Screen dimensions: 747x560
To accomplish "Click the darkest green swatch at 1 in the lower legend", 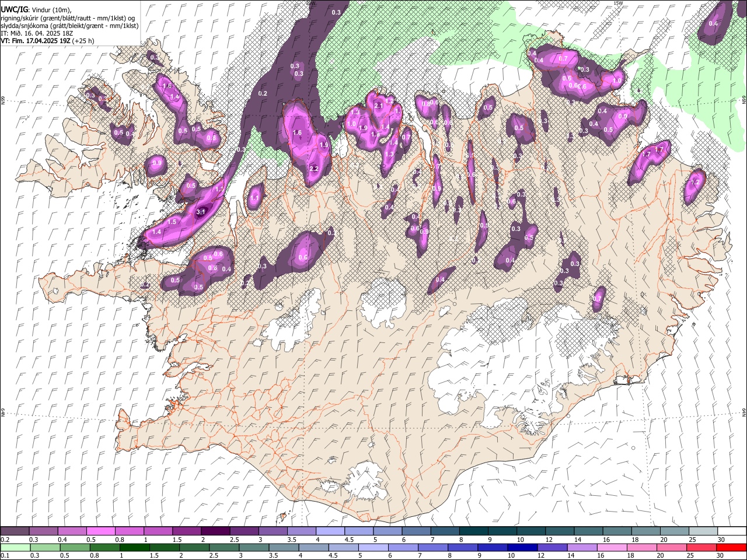I will point(135,548).
